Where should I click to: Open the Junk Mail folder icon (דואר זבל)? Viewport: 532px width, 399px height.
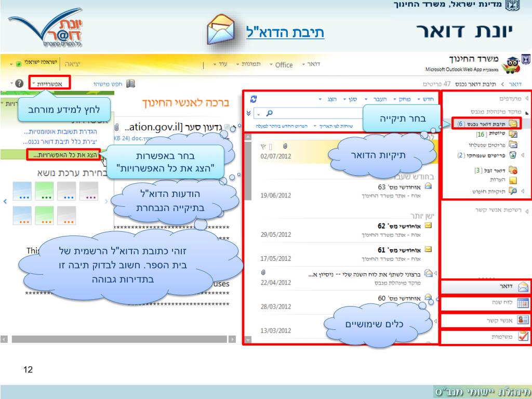[513, 170]
